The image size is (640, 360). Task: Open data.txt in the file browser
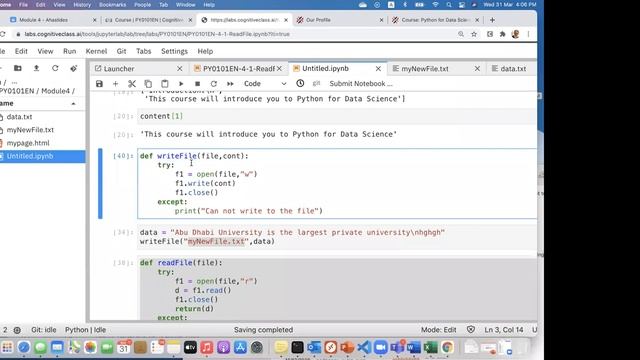[x=42, y=117]
